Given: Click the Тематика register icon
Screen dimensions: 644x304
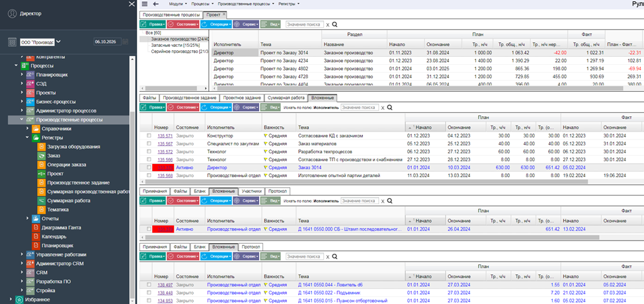Looking at the screenshot, I should click(x=41, y=209).
